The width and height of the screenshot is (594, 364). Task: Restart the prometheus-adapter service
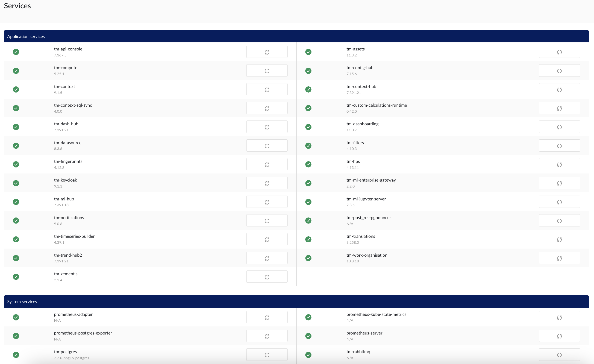click(267, 317)
